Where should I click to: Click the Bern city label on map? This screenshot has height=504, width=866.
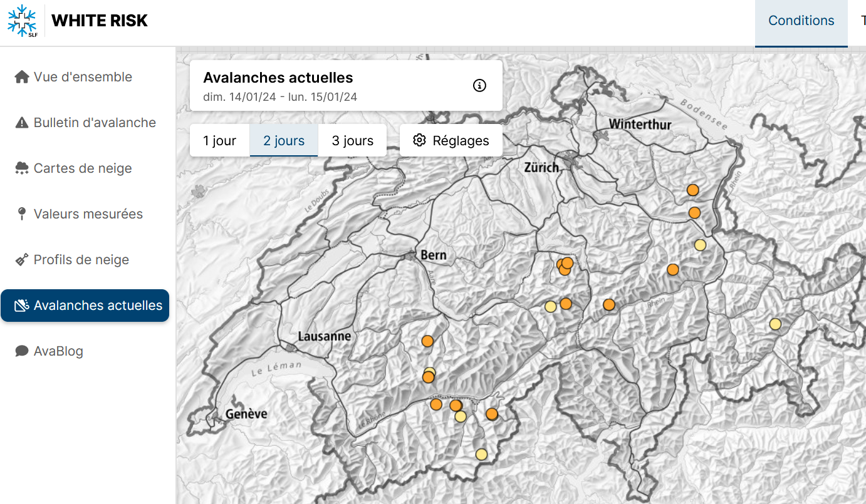tap(434, 255)
